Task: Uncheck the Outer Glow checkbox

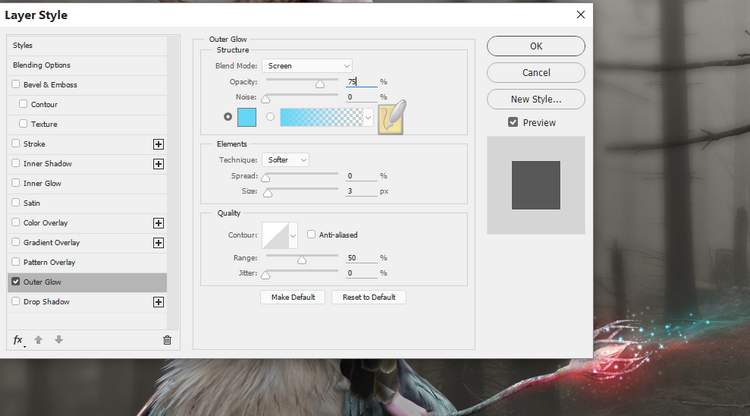Action: pyautogui.click(x=16, y=282)
